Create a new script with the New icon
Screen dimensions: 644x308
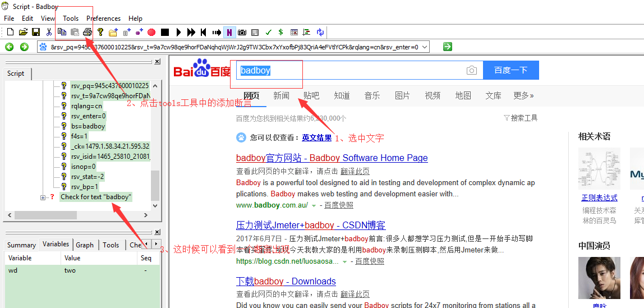click(x=10, y=32)
